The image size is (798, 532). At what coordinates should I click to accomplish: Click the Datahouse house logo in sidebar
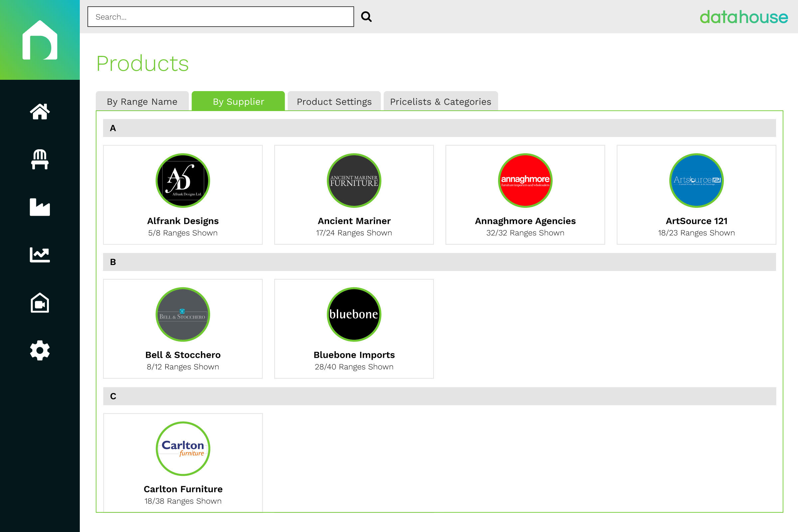[40, 40]
